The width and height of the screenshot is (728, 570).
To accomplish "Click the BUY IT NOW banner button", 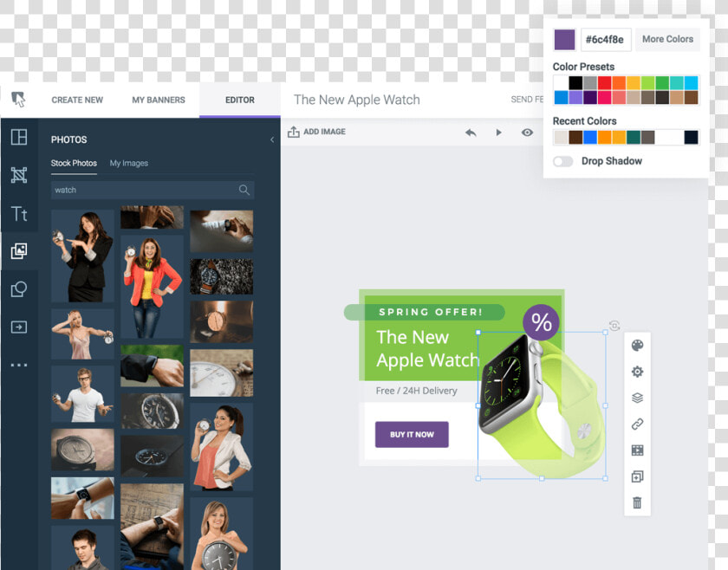I will 412,435.
